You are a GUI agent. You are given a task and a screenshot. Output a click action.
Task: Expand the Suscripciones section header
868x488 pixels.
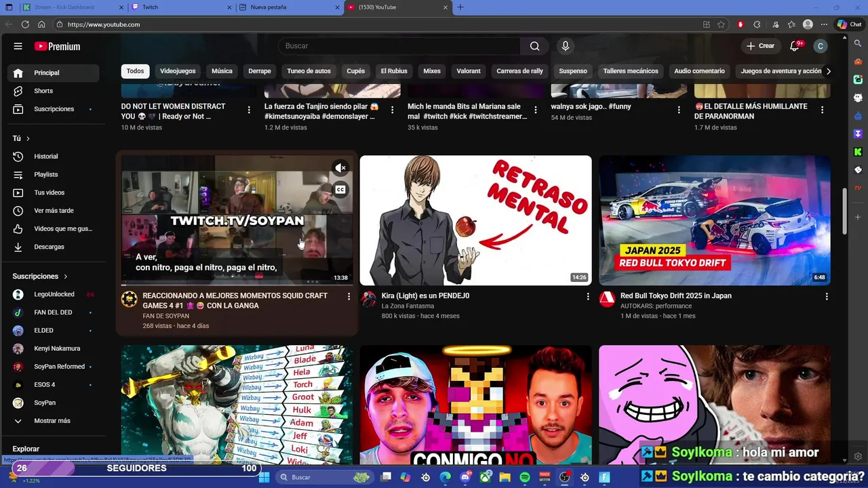click(x=40, y=277)
